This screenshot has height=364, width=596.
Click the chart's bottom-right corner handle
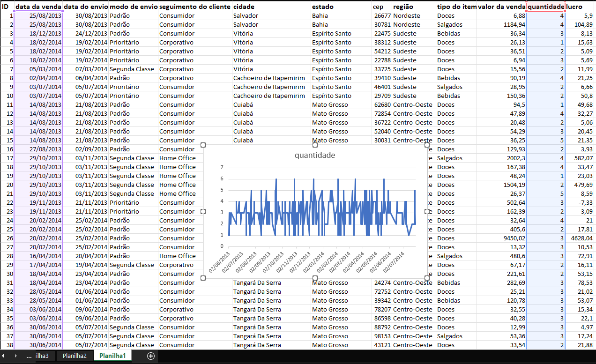pos(427,278)
